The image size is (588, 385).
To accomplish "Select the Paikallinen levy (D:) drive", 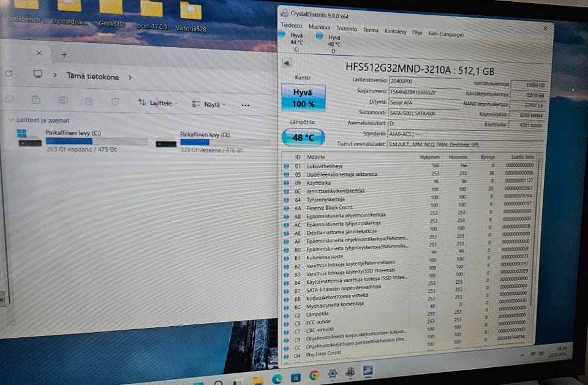I will [213, 143].
